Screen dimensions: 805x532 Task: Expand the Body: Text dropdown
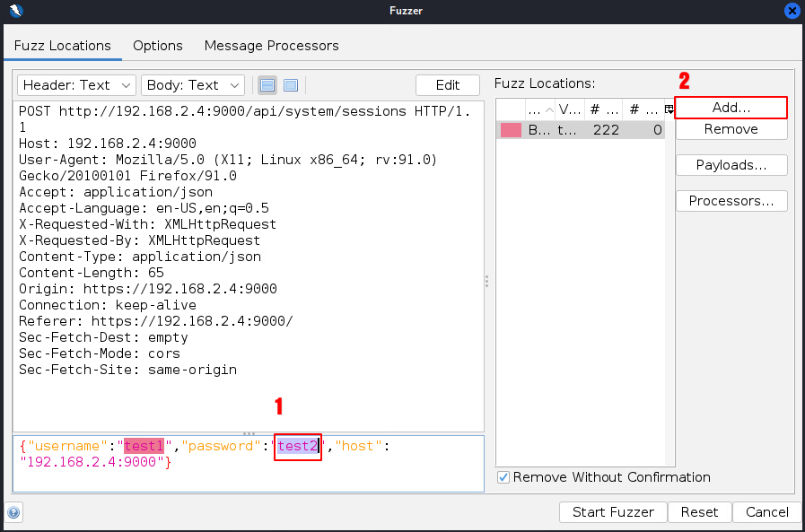pos(192,85)
